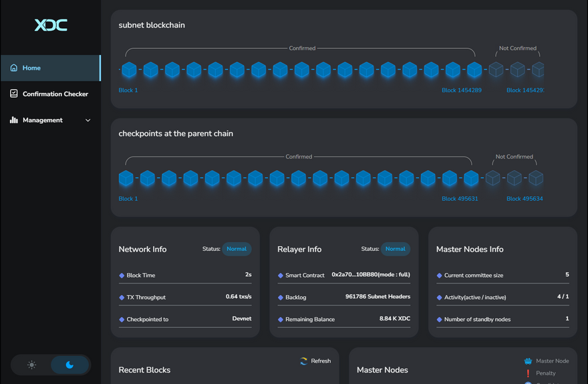Click the Confirmation Checker checklist icon
Screen dimensions: 588x384
[14, 94]
